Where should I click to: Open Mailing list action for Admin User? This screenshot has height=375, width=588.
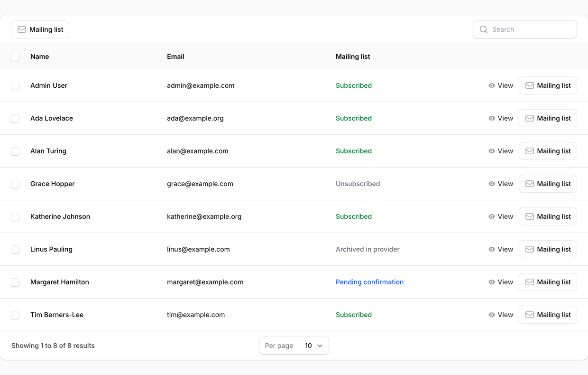(x=548, y=85)
